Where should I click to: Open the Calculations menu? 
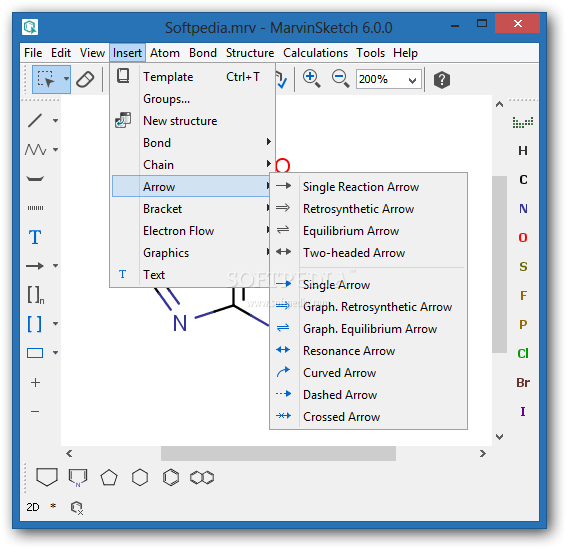(315, 53)
